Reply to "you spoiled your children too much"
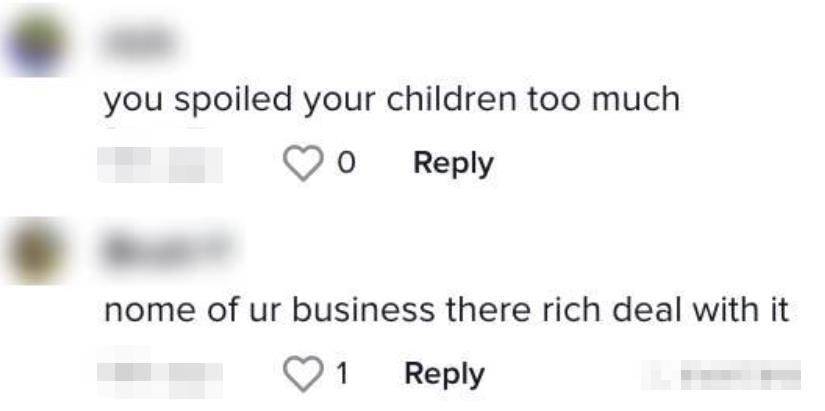 click(x=453, y=164)
